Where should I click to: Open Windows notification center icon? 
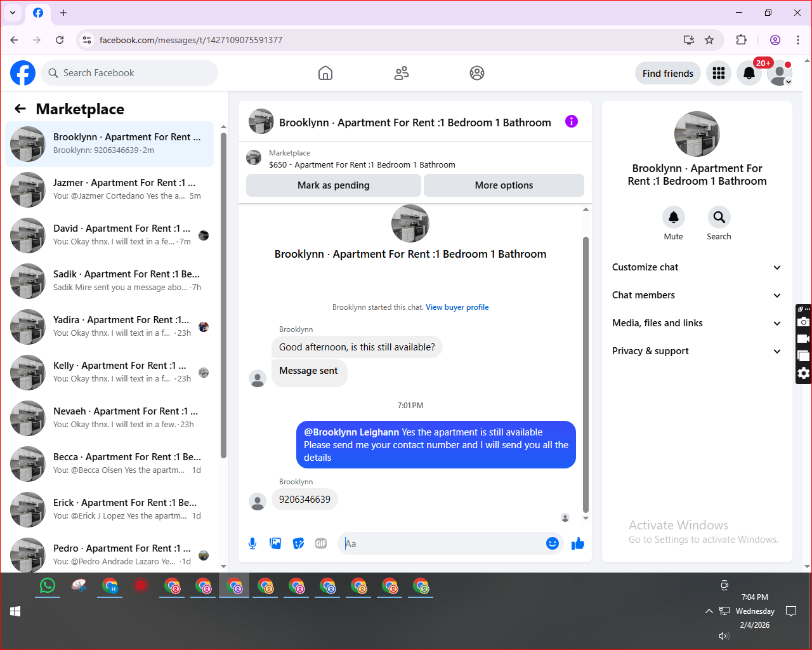791,611
